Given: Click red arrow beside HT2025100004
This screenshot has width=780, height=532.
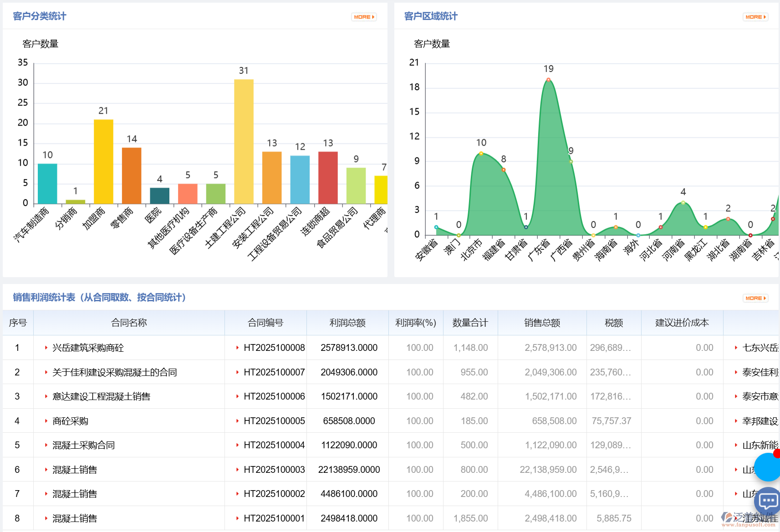Looking at the screenshot, I should (x=237, y=445).
